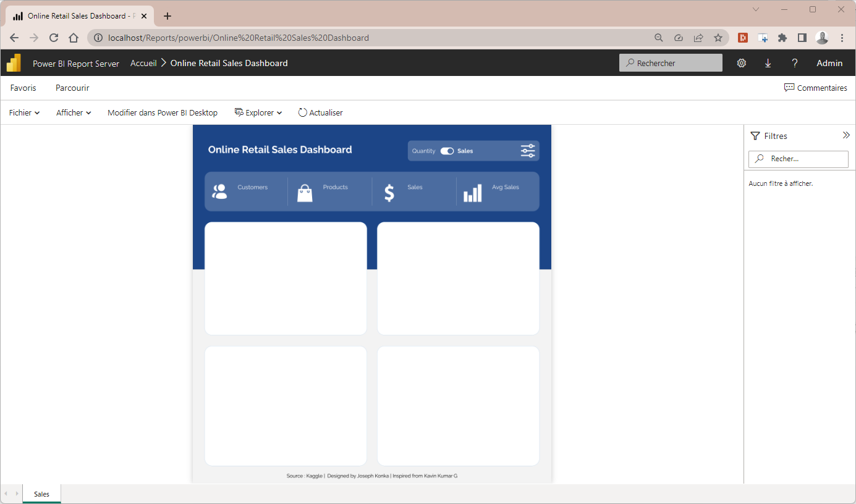Click the Actualiser refresh button
This screenshot has height=504, width=856.
pyautogui.click(x=320, y=112)
